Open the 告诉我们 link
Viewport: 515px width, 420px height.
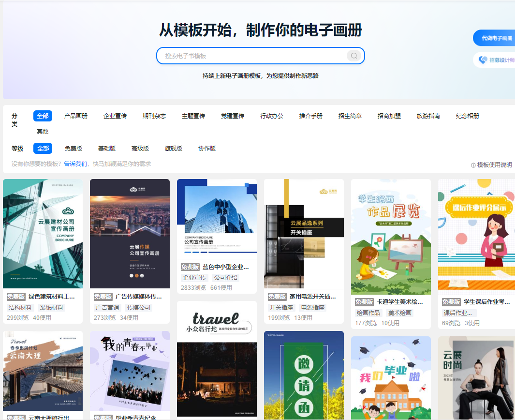coord(75,164)
